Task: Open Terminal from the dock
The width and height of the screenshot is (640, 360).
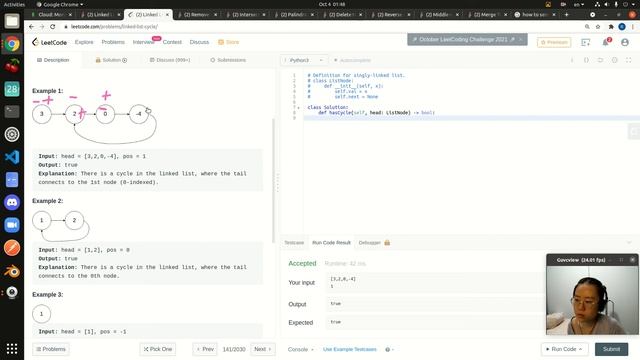Action: coord(12,111)
